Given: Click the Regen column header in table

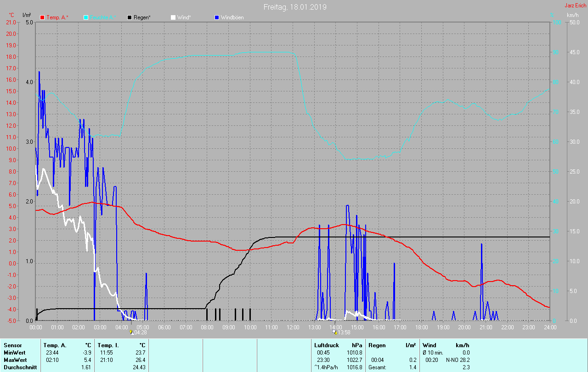Looking at the screenshot, I should tap(377, 345).
